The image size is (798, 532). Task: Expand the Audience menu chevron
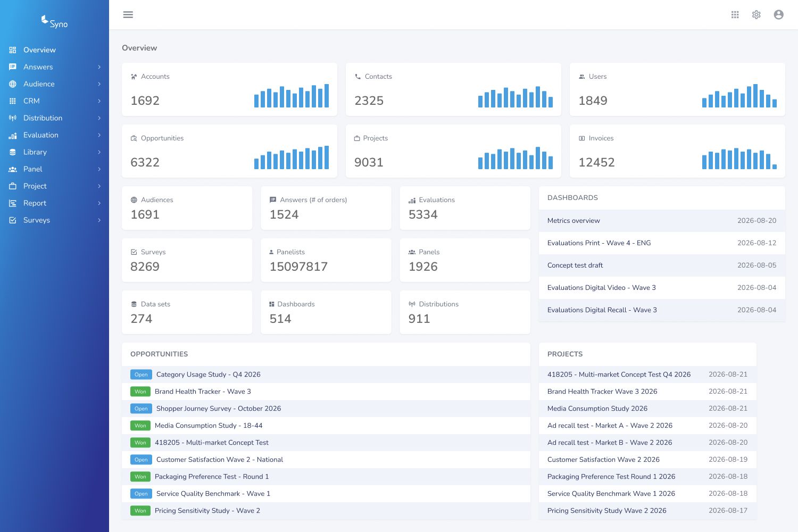[x=99, y=84]
